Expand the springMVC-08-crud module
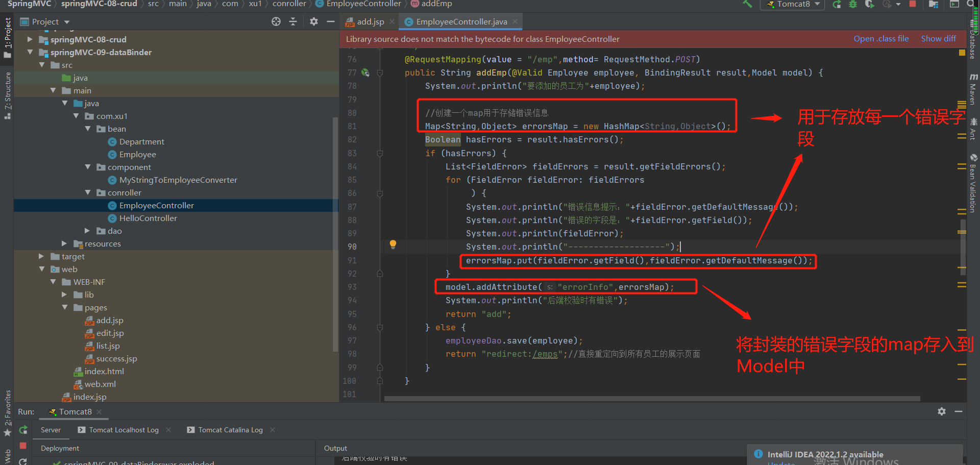Viewport: 980px width, 465px height. pos(30,39)
